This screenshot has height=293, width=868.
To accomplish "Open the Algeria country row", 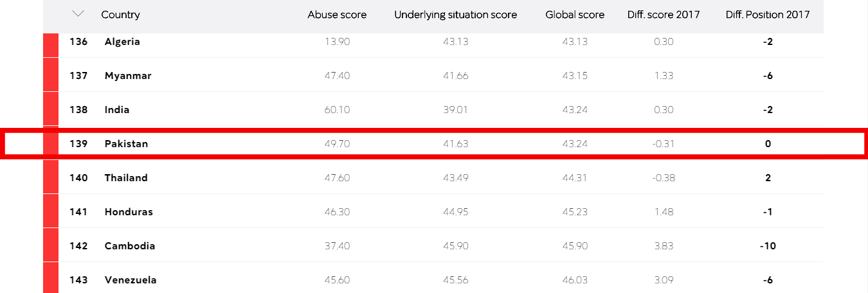I will [122, 42].
